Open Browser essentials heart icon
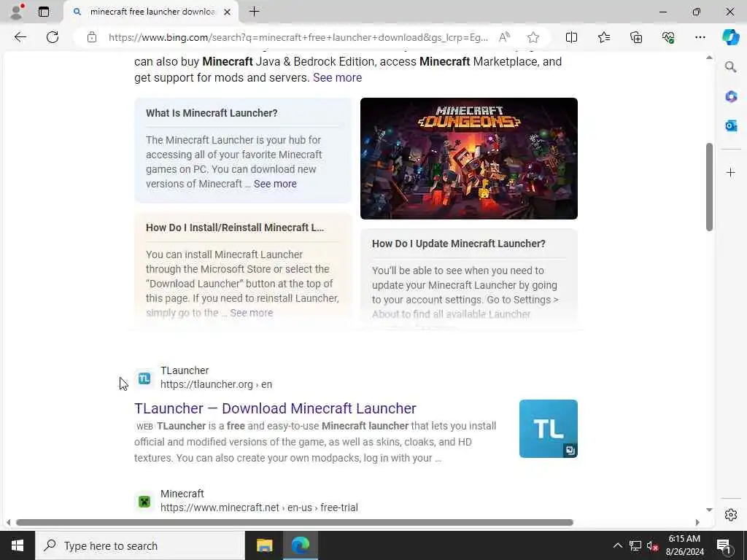The height and width of the screenshot is (560, 747). tap(668, 37)
